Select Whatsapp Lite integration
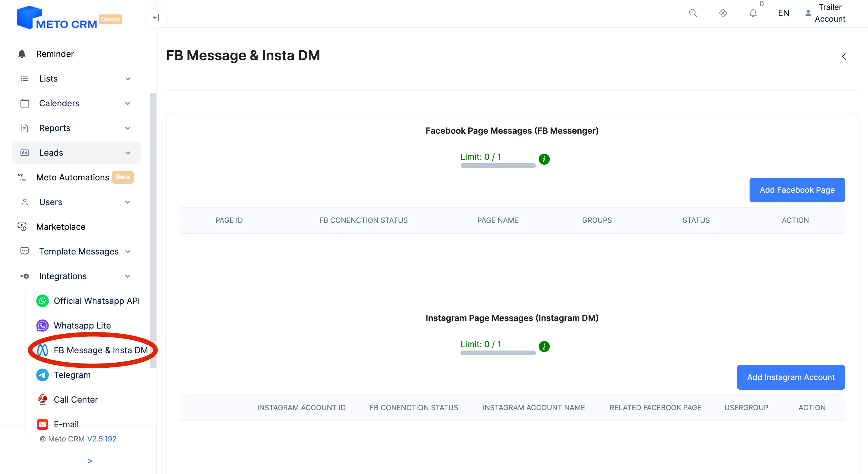The image size is (868, 474). point(82,326)
